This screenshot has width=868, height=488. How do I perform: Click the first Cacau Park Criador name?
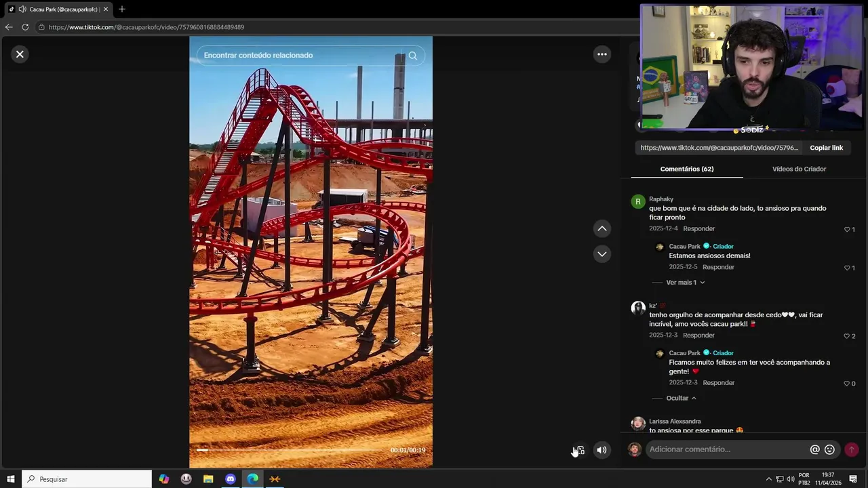click(x=684, y=247)
